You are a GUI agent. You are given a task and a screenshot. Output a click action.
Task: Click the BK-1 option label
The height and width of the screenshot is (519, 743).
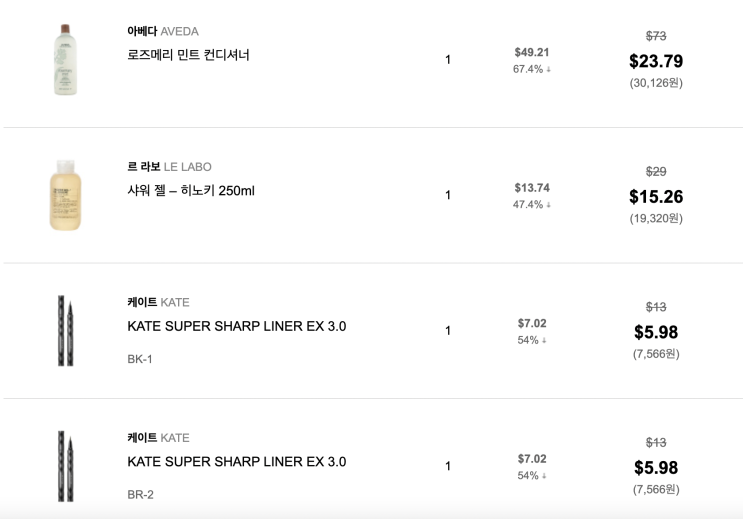click(x=140, y=359)
